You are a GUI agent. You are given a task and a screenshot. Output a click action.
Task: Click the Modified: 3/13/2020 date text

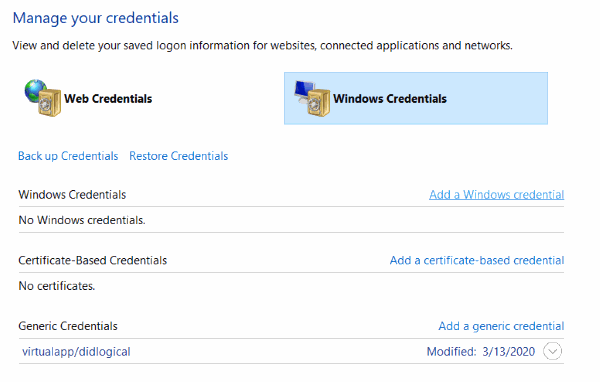click(x=481, y=352)
